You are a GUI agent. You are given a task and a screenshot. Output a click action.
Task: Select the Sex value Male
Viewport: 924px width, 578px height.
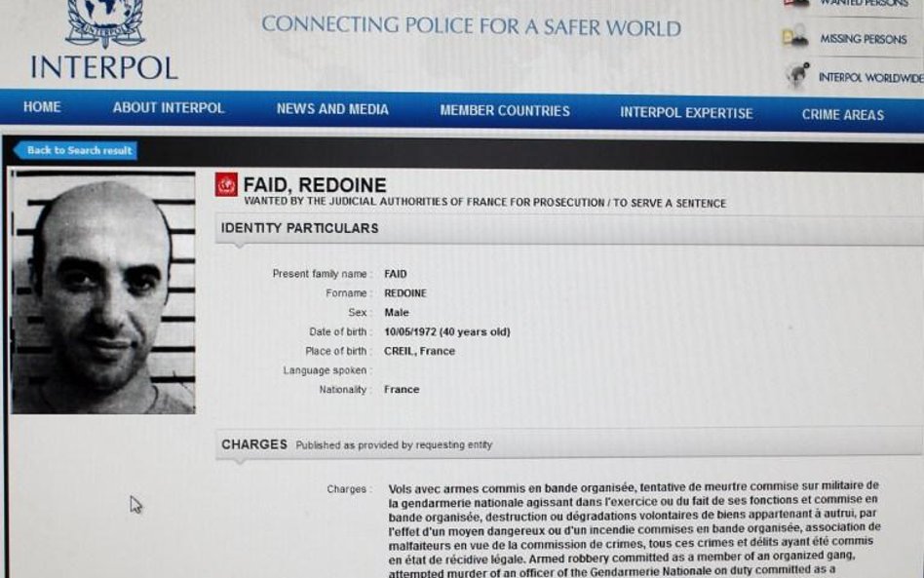point(397,312)
